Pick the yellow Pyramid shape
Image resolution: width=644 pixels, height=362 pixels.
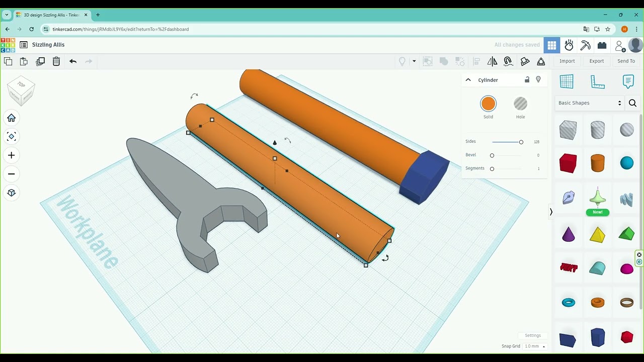tap(597, 234)
